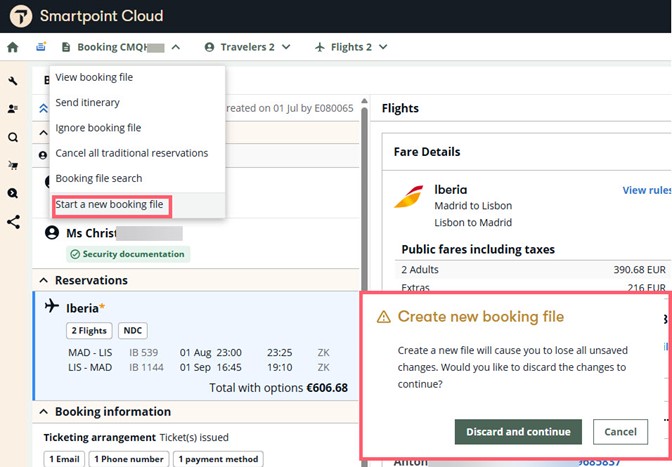Click the new booking file icon beside Home
Screen dimensions: 672x467
tap(41, 47)
